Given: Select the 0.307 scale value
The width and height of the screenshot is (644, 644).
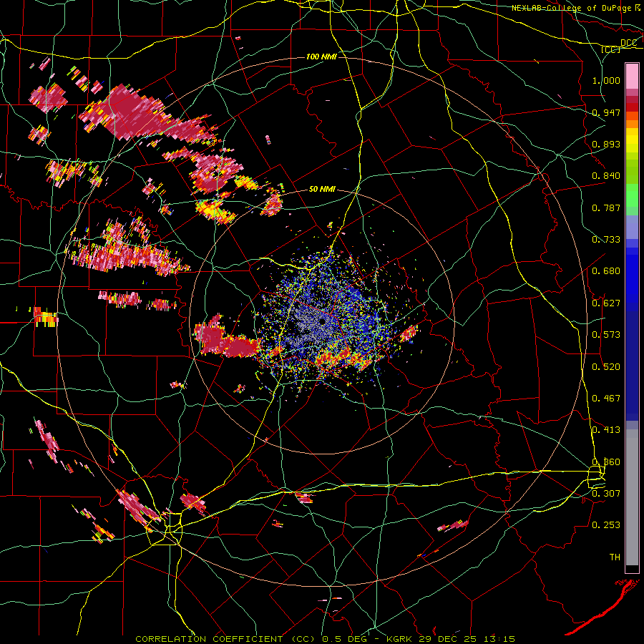Looking at the screenshot, I should [606, 493].
